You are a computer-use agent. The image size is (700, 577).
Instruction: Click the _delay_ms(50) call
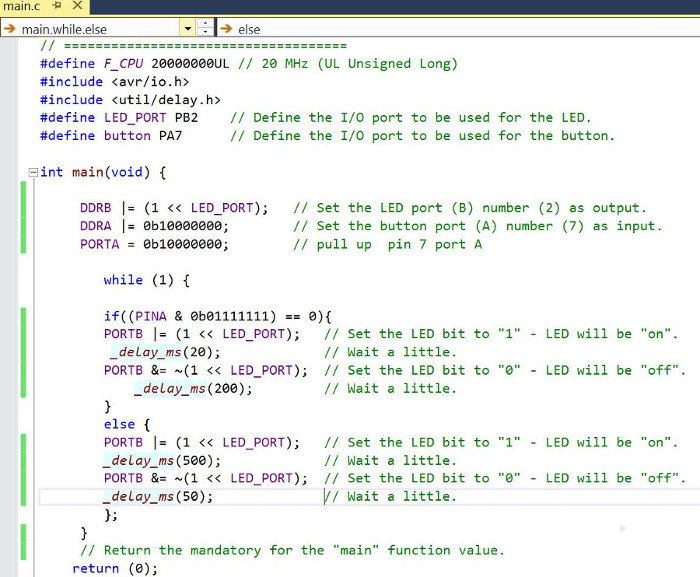(158, 497)
